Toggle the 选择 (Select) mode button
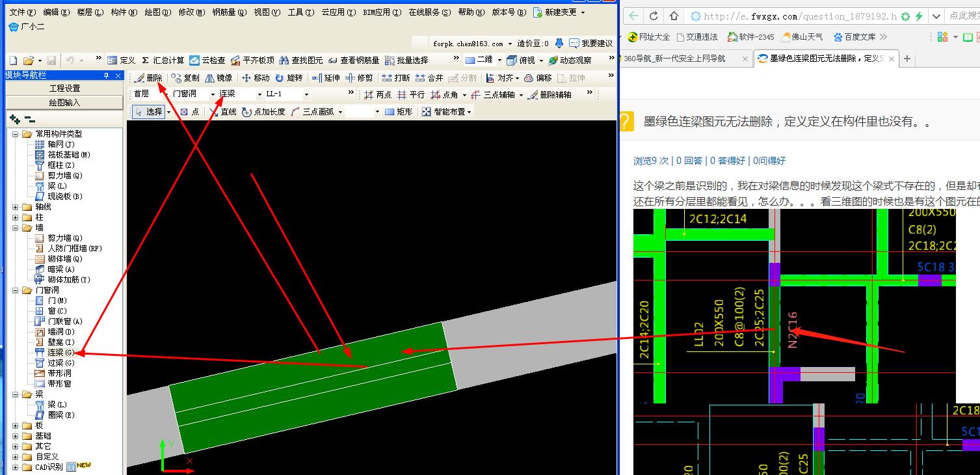This screenshot has width=980, height=475. [x=148, y=112]
